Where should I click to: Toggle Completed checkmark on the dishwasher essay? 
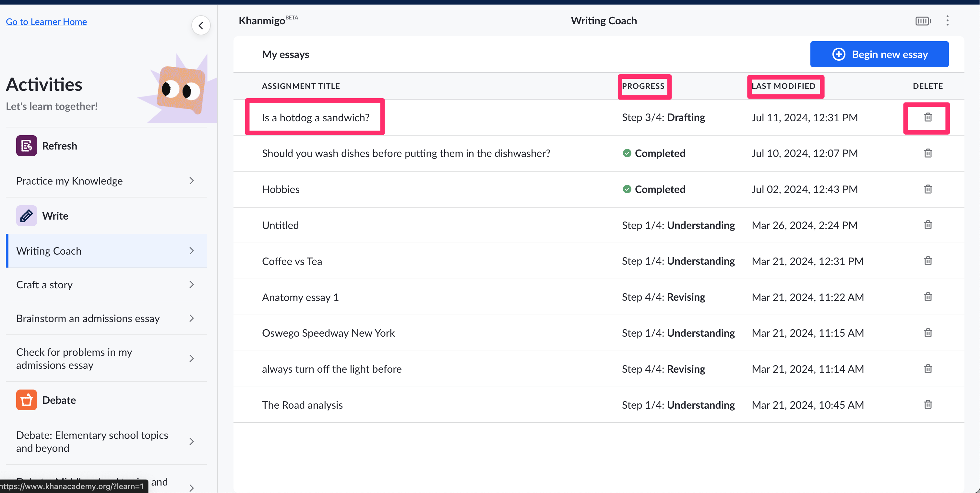click(x=627, y=153)
